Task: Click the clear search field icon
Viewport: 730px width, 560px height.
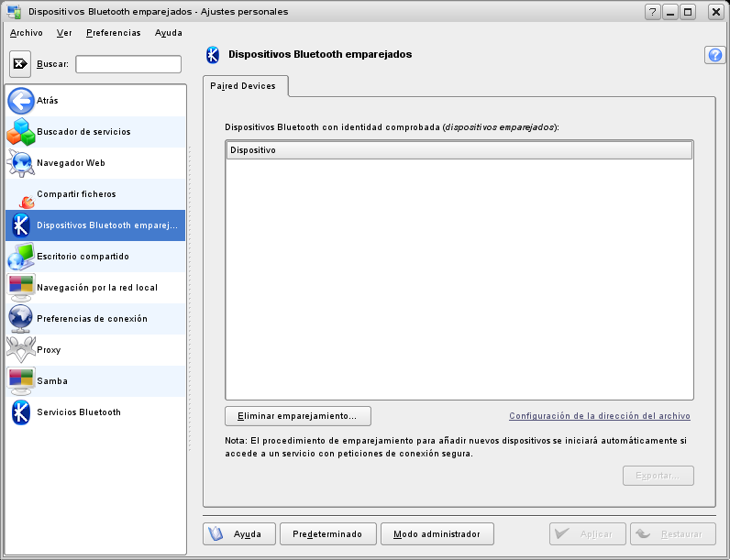Action: [x=21, y=64]
